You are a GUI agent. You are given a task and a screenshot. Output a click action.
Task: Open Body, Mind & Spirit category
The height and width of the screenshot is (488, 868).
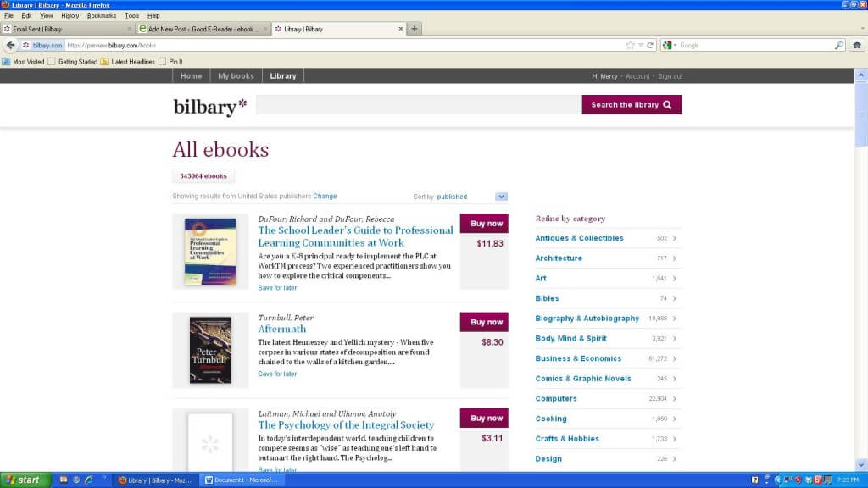(x=570, y=339)
